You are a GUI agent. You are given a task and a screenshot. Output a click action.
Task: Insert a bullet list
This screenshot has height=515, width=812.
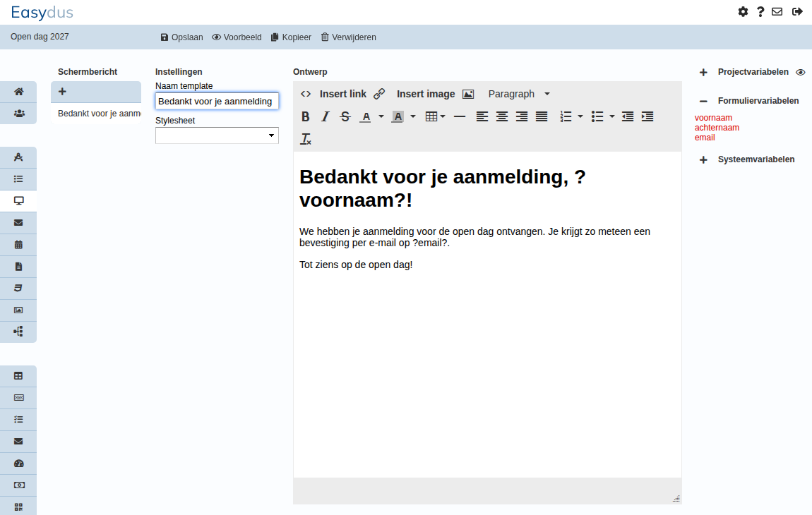pos(597,117)
